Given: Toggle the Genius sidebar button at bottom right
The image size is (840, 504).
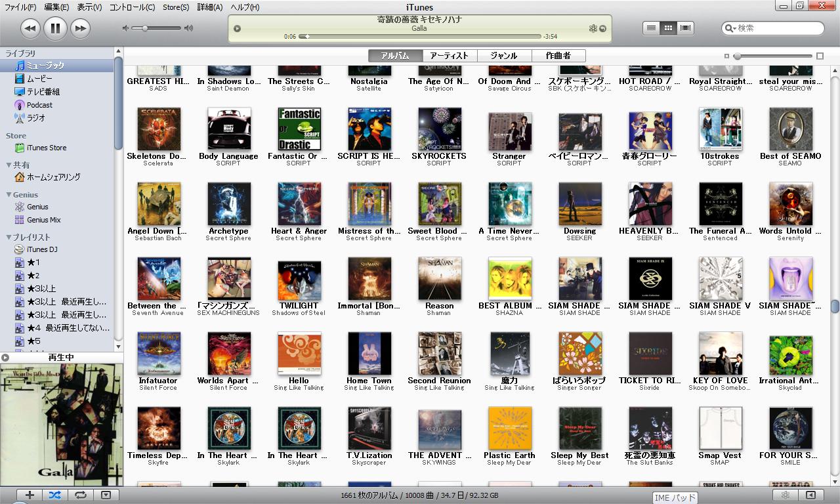Looking at the screenshot, I should (x=785, y=495).
